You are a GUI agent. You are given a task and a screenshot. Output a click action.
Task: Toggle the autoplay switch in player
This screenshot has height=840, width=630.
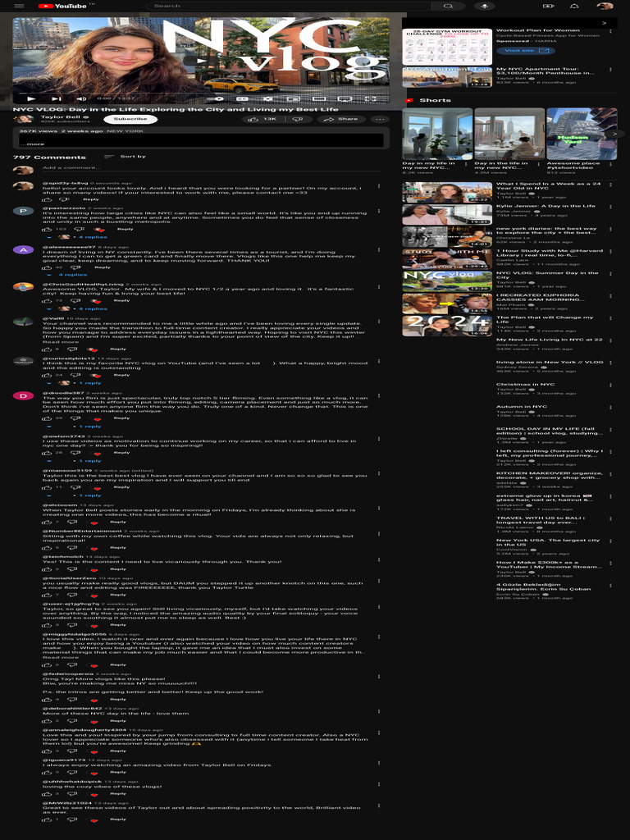coord(219,98)
